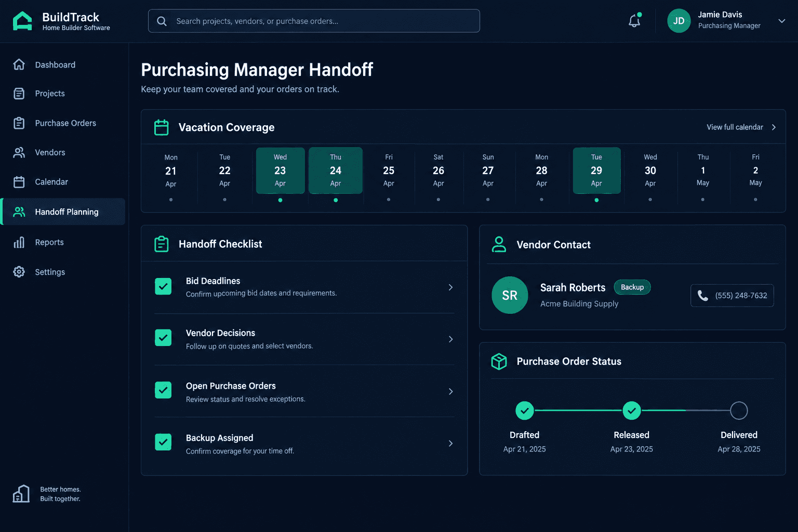Click the Purchase Order Status box icon

[x=499, y=361]
